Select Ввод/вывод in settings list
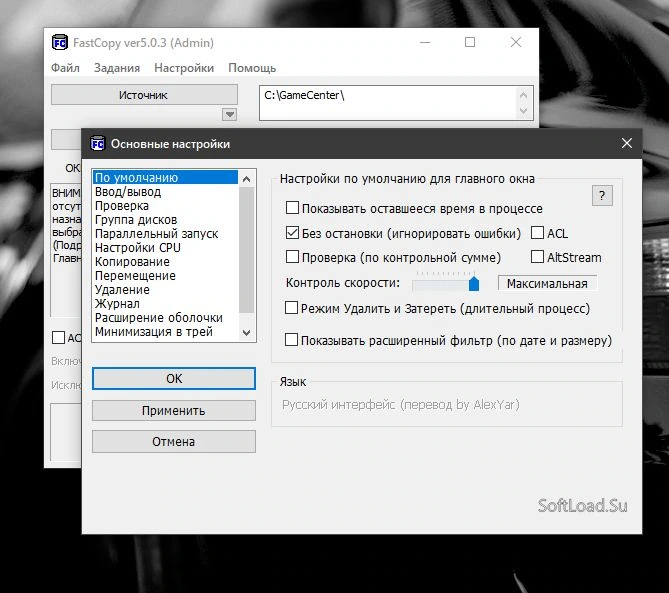 pos(165,192)
